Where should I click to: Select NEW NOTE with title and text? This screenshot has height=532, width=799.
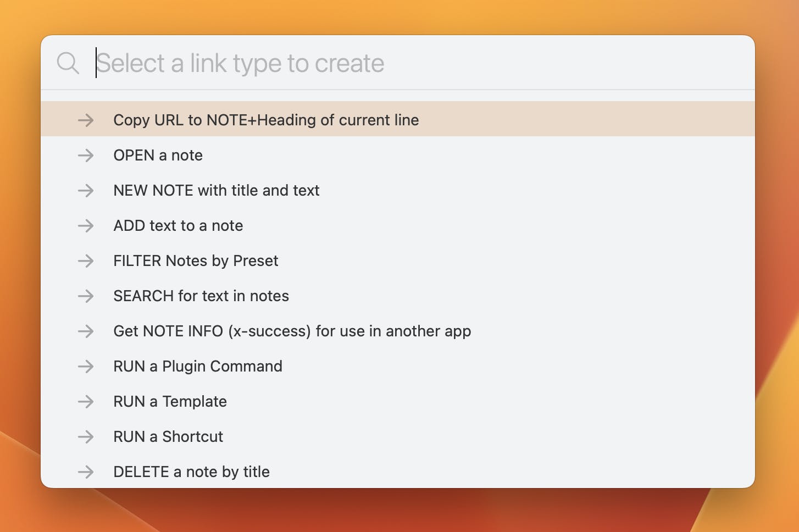[x=216, y=190]
